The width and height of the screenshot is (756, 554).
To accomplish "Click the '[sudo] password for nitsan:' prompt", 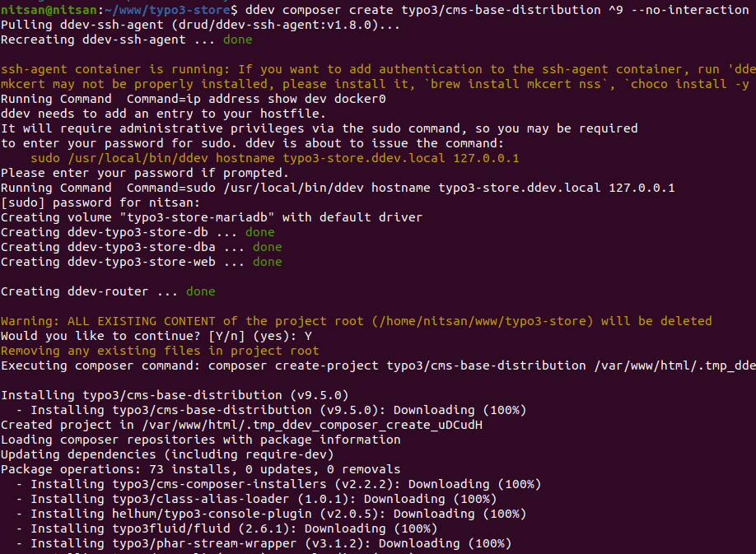I will (x=99, y=203).
